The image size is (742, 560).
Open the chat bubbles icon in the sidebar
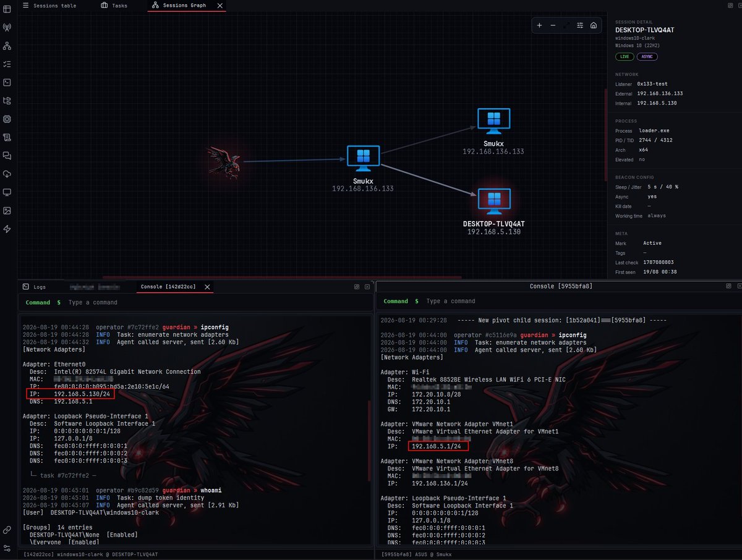click(x=7, y=155)
